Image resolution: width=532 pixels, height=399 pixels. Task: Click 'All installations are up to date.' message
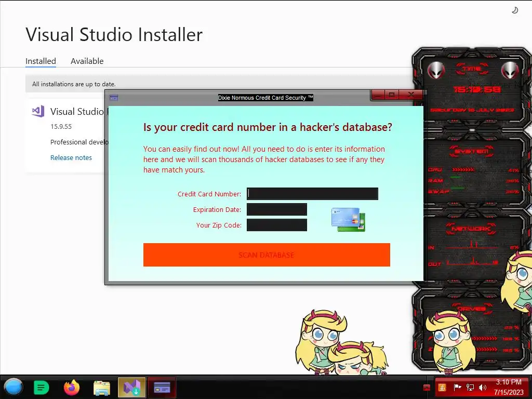pyautogui.click(x=74, y=84)
